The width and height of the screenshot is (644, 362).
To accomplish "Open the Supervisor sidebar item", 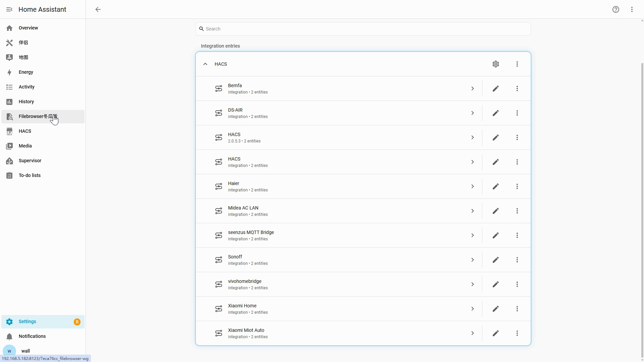I will click(x=43, y=161).
